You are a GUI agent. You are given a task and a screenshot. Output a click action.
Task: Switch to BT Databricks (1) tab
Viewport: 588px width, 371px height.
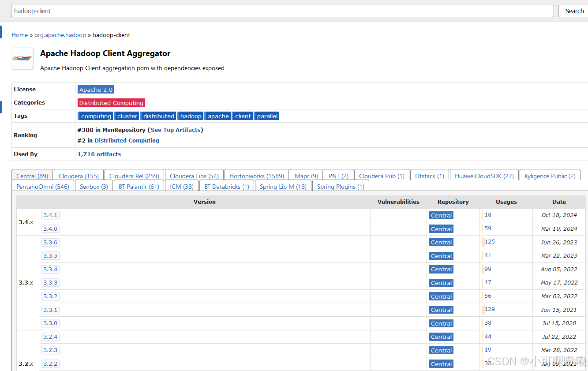coord(227,187)
